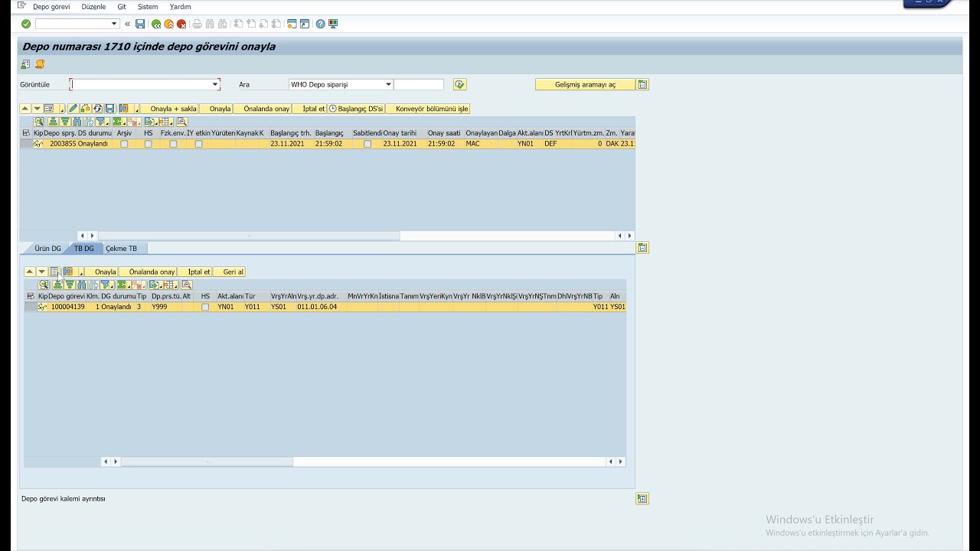Toggle the Sabitlendi checkbox in row 2003855
This screenshot has height=551, width=980.
tap(367, 144)
